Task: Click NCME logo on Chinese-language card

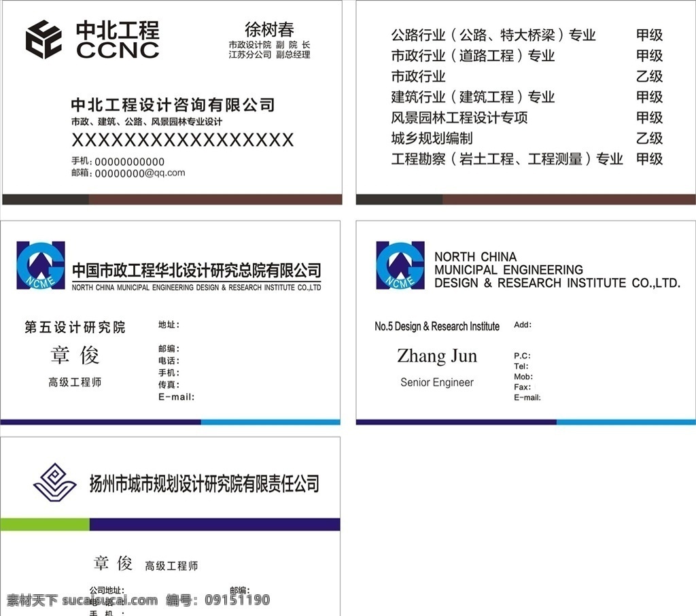Action: pos(41,266)
